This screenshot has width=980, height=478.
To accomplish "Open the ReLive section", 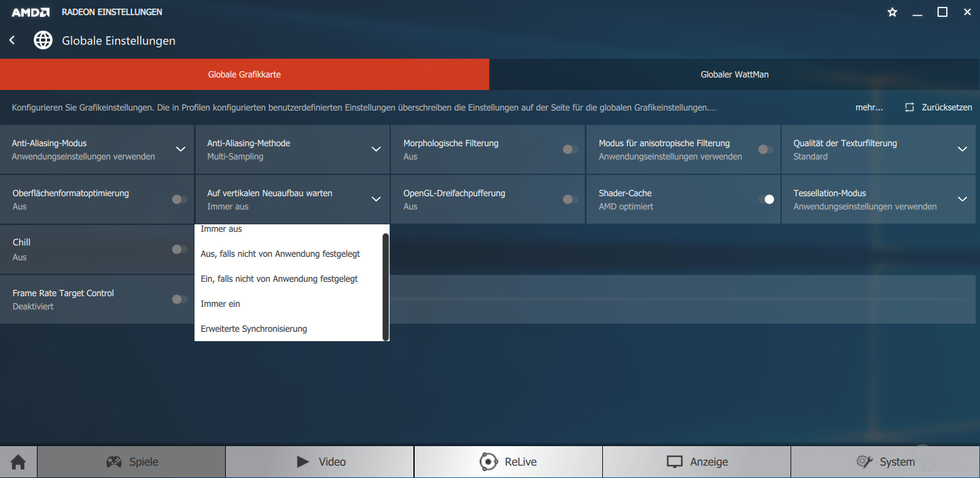I will [x=508, y=462].
